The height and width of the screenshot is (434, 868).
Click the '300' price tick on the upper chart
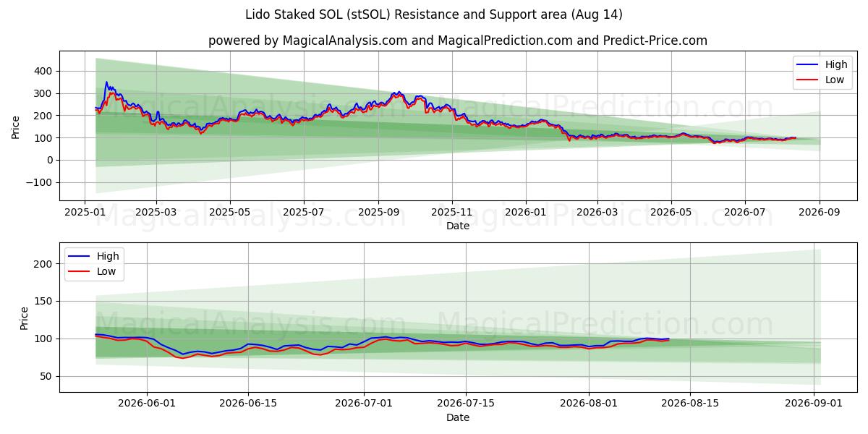coord(44,93)
